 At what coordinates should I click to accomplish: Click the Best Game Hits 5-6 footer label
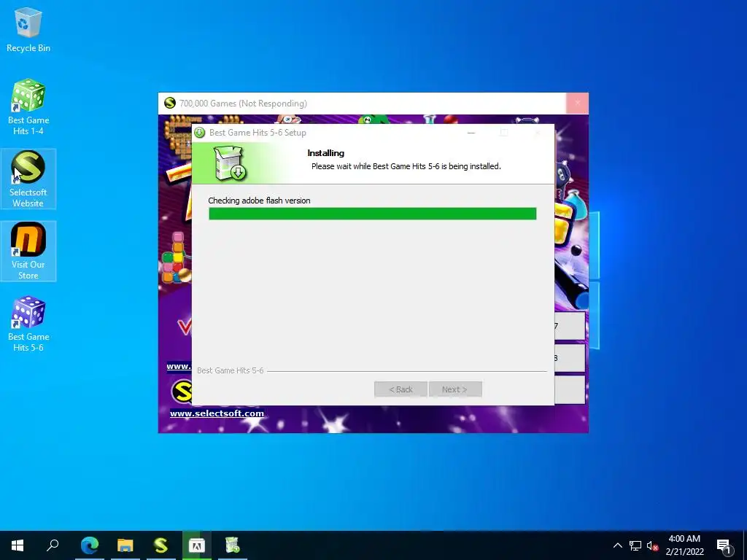coord(230,370)
